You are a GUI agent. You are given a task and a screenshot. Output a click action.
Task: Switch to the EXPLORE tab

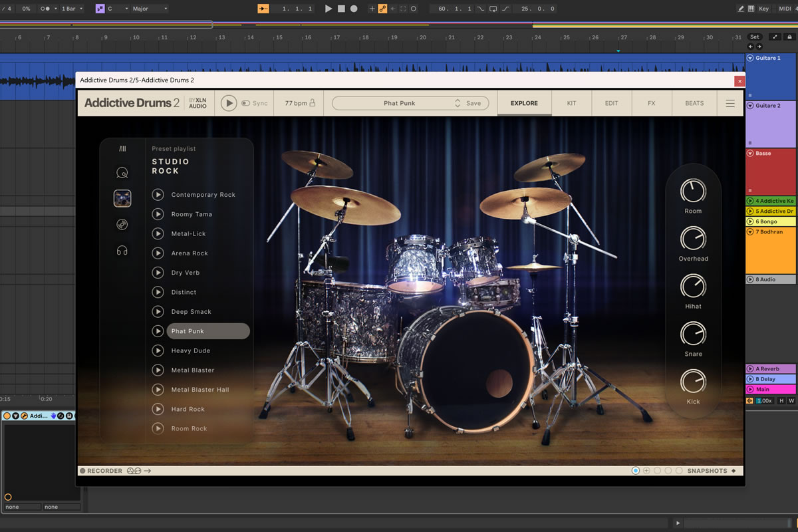[x=524, y=103]
